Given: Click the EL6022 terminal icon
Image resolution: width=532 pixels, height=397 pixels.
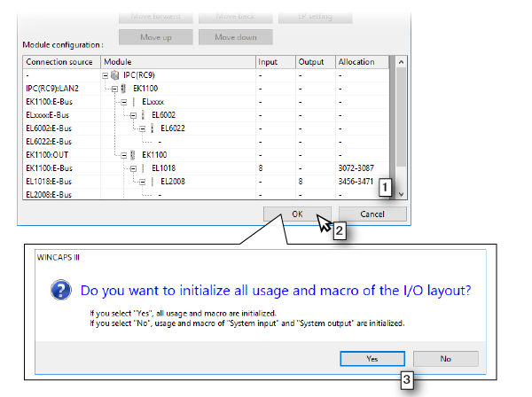Looking at the screenshot, I should point(152,128).
